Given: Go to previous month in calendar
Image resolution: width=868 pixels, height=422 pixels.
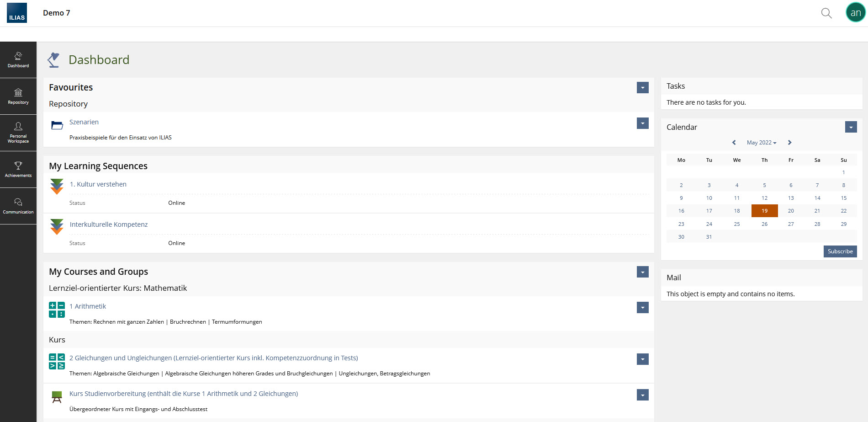Looking at the screenshot, I should click(734, 143).
